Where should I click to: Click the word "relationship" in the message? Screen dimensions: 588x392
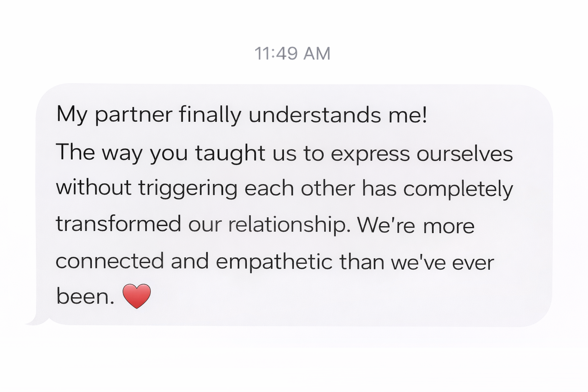point(289,225)
